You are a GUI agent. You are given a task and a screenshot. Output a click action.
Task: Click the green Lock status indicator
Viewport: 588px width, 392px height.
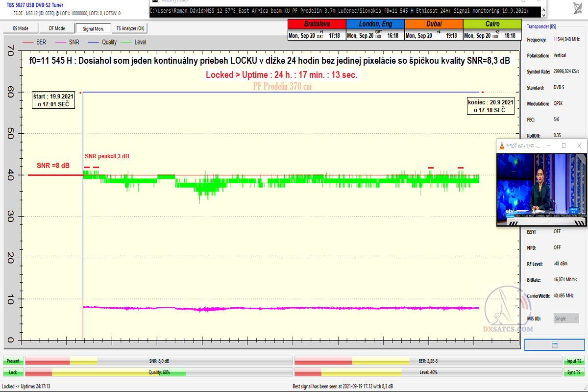point(13,372)
